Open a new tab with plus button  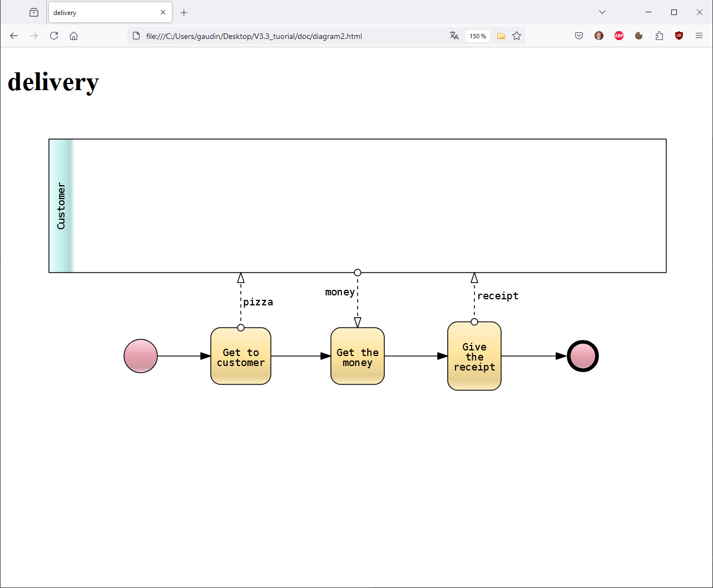[x=184, y=12]
